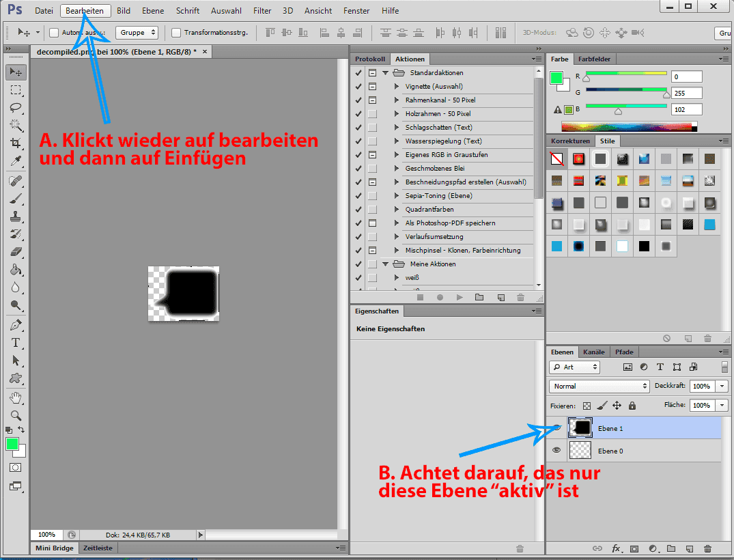
Task: Open the Ansicht menu
Action: [x=318, y=10]
